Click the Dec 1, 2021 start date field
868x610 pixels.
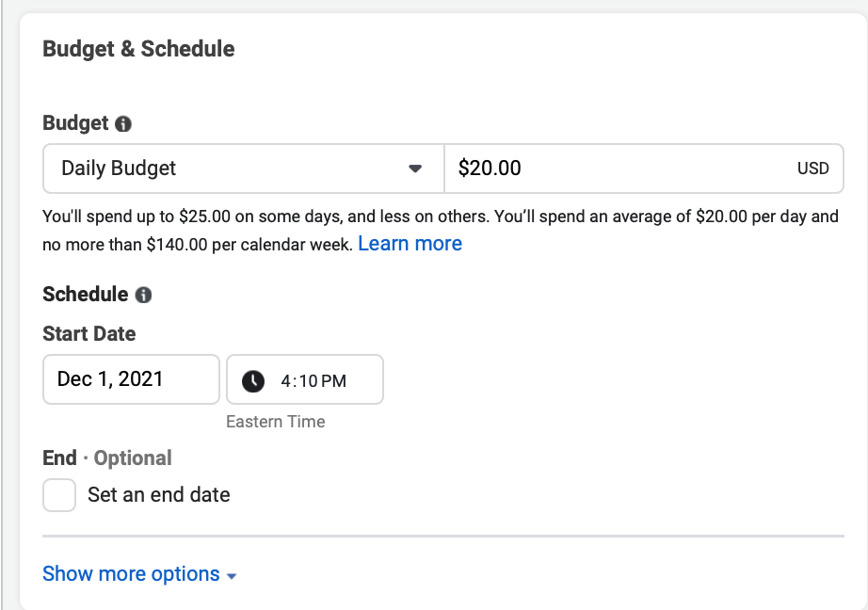131,379
